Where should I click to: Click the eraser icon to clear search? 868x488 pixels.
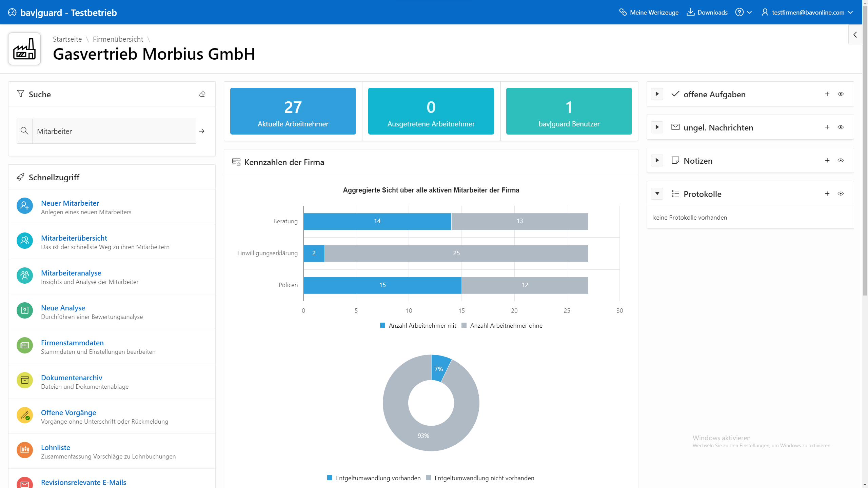[x=202, y=94]
